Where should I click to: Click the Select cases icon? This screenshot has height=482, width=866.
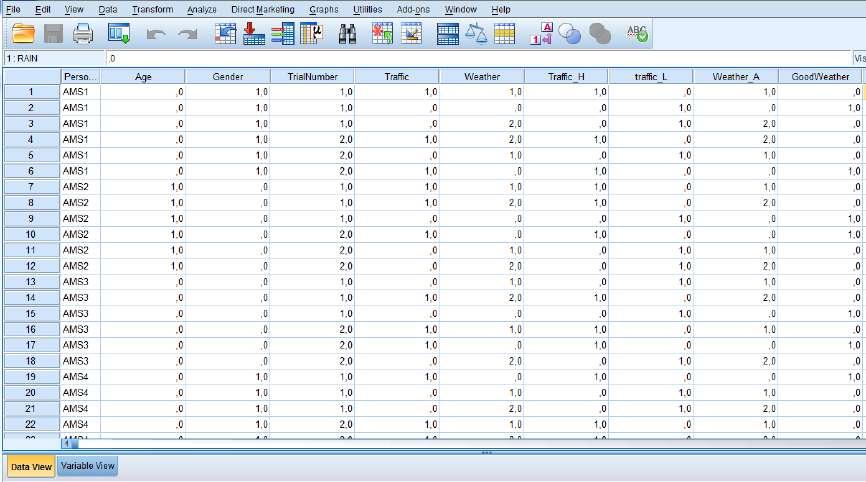[x=504, y=34]
